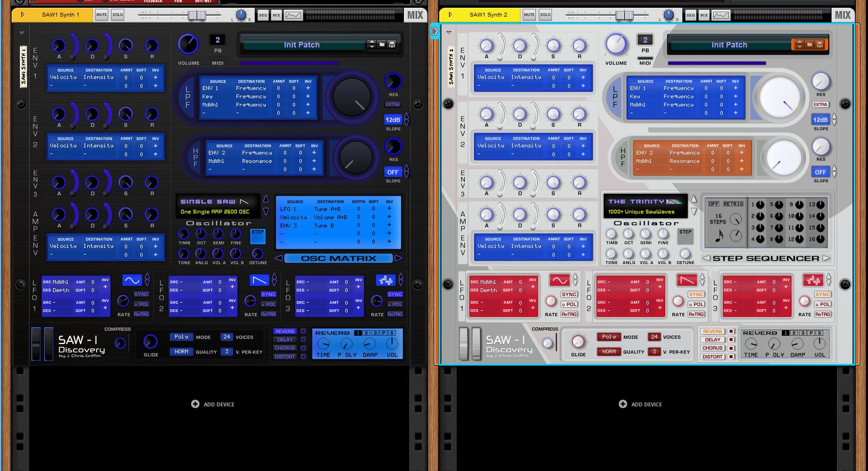
Task: Save patch with floppy icon on Synth 2
Action: pyautogui.click(x=819, y=44)
